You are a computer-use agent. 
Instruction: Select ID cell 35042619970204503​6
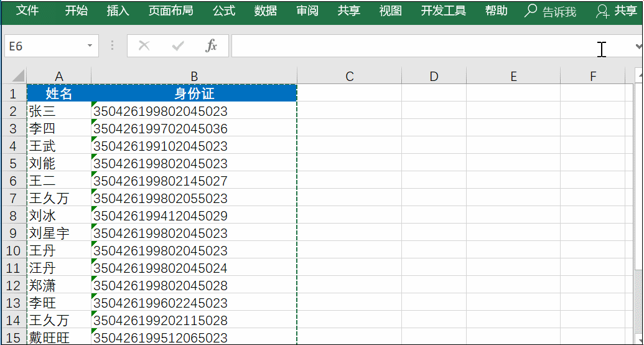pos(194,128)
